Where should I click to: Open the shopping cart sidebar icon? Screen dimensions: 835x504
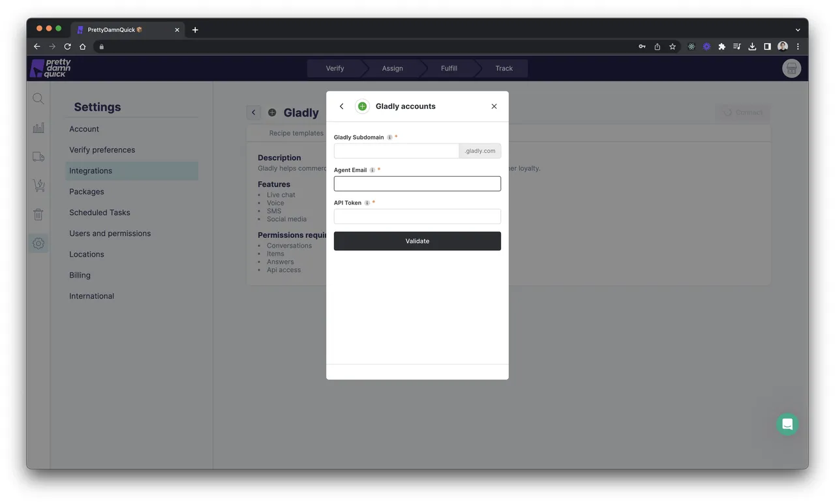pyautogui.click(x=38, y=186)
